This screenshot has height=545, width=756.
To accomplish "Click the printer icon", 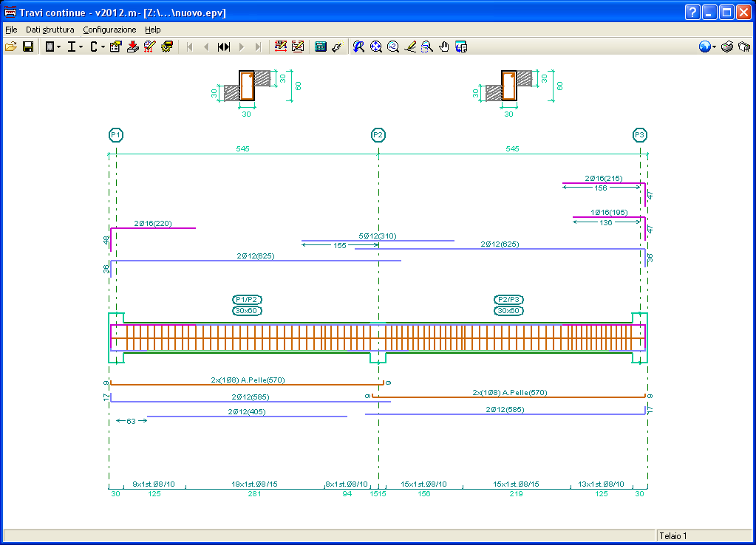I will tap(727, 47).
